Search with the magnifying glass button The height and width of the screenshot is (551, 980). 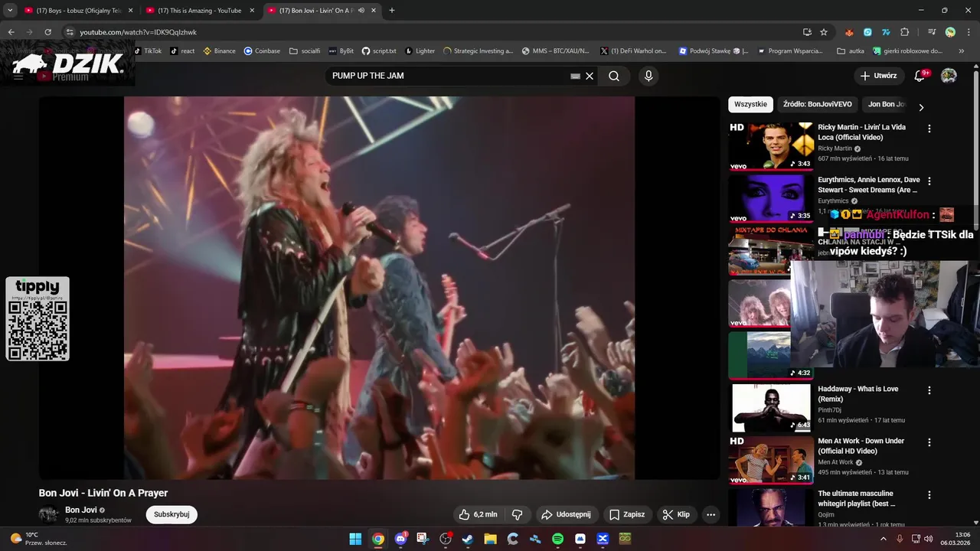(x=614, y=76)
